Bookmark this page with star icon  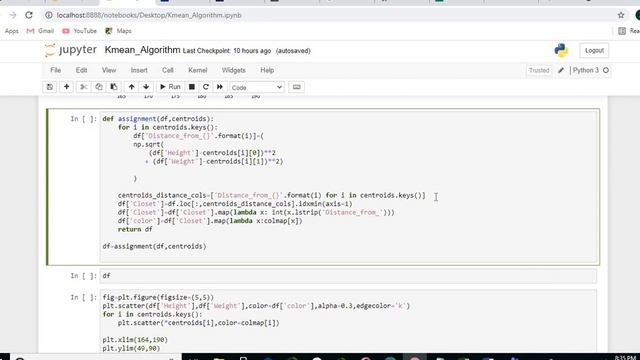tap(621, 15)
